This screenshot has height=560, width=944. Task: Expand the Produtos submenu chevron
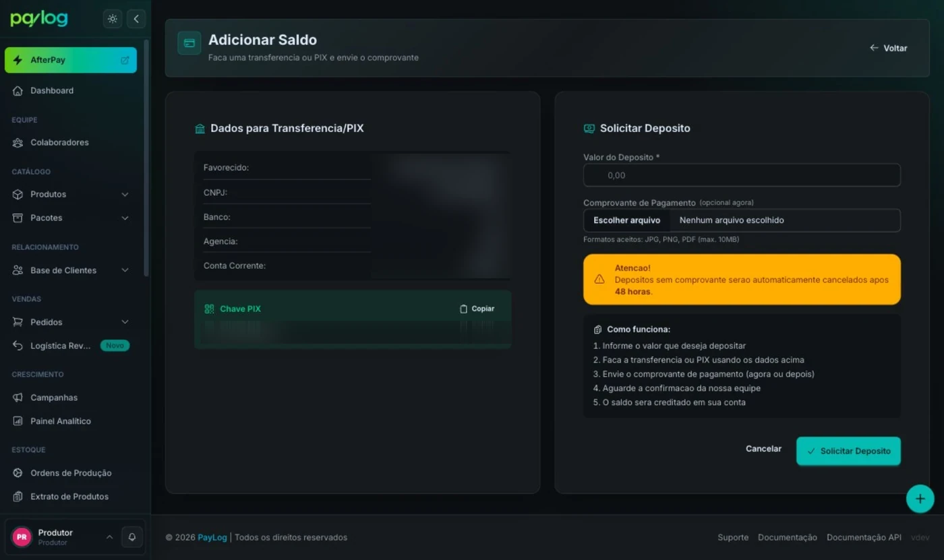[x=125, y=194]
